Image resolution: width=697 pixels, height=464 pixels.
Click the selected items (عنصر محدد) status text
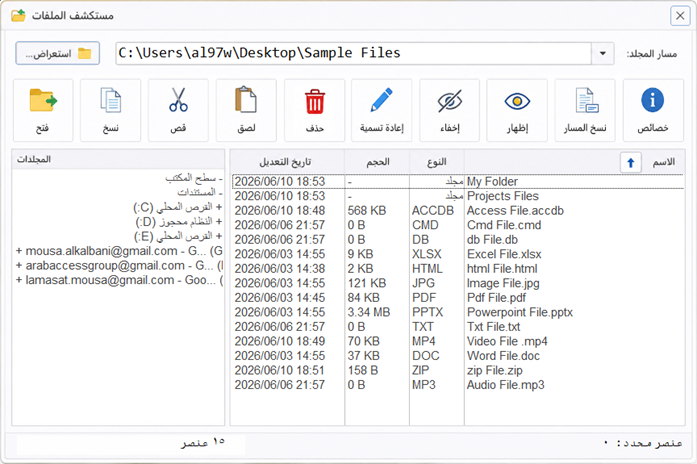tap(643, 443)
